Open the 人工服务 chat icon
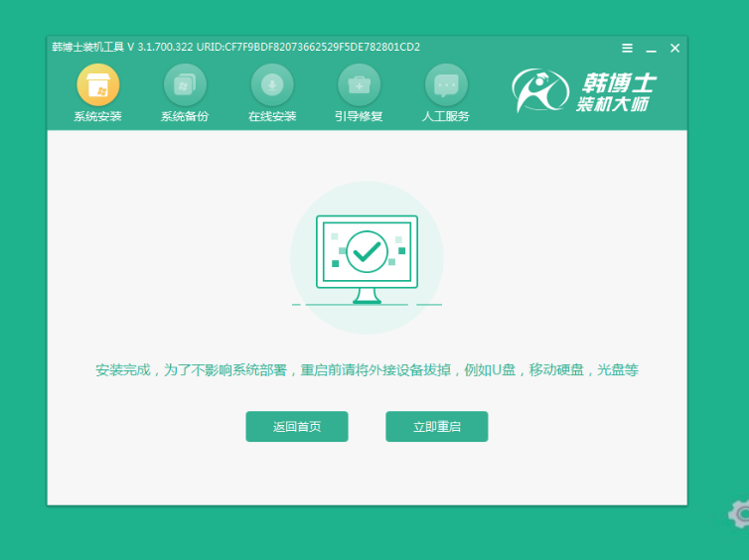Image resolution: width=749 pixels, height=560 pixels. 446,85
